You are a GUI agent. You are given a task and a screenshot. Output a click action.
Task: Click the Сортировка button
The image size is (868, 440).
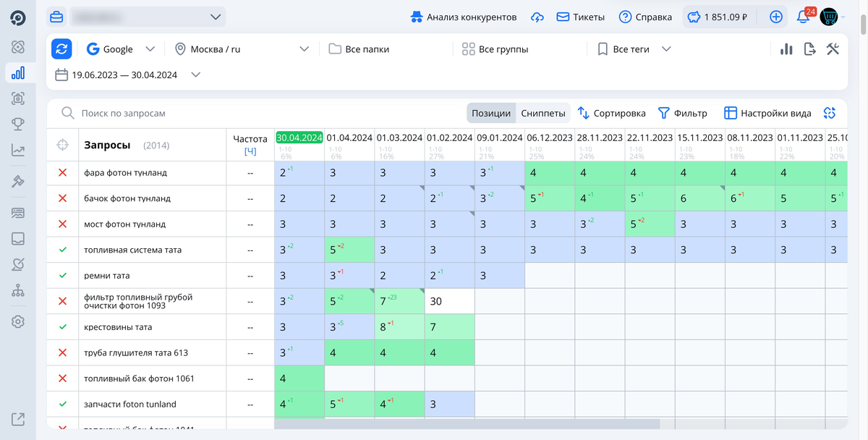(x=611, y=113)
